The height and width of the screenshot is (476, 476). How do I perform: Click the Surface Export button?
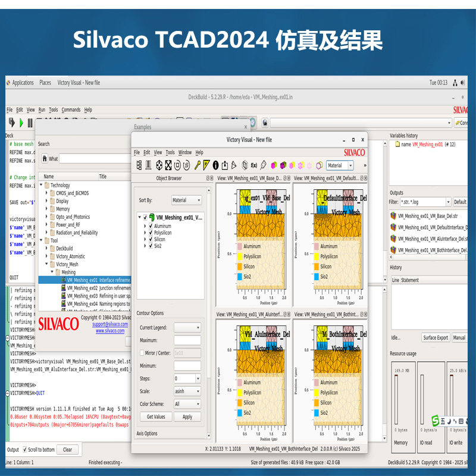[x=436, y=337]
